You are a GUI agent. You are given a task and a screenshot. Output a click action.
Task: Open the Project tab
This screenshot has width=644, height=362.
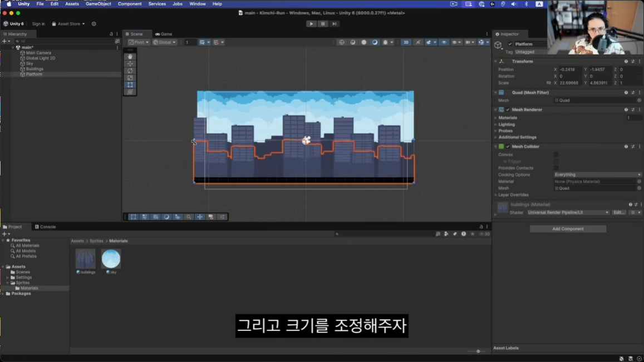tap(12, 226)
